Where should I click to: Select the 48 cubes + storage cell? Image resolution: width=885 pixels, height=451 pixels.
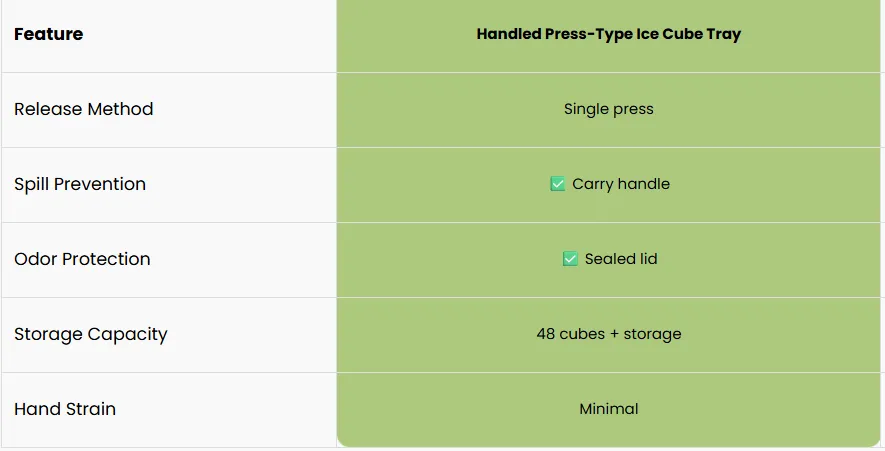(x=608, y=334)
